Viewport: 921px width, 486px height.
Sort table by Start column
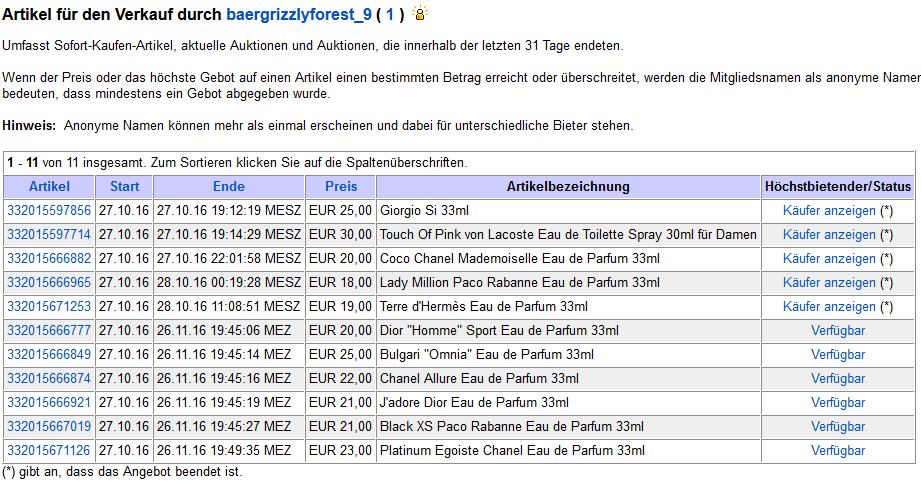coord(125,187)
